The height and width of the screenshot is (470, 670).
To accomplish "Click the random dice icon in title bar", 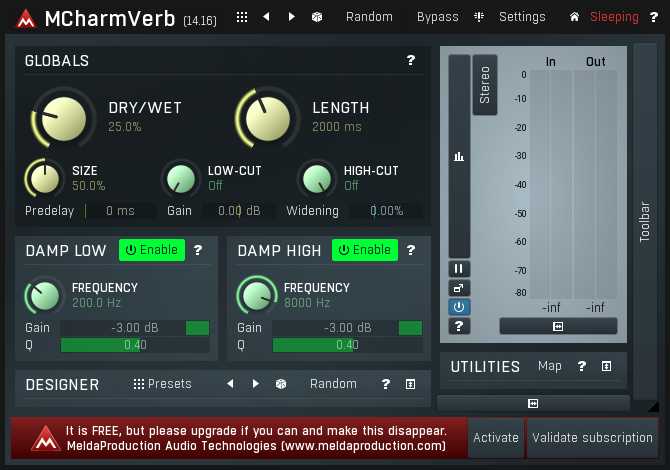I will click(317, 17).
